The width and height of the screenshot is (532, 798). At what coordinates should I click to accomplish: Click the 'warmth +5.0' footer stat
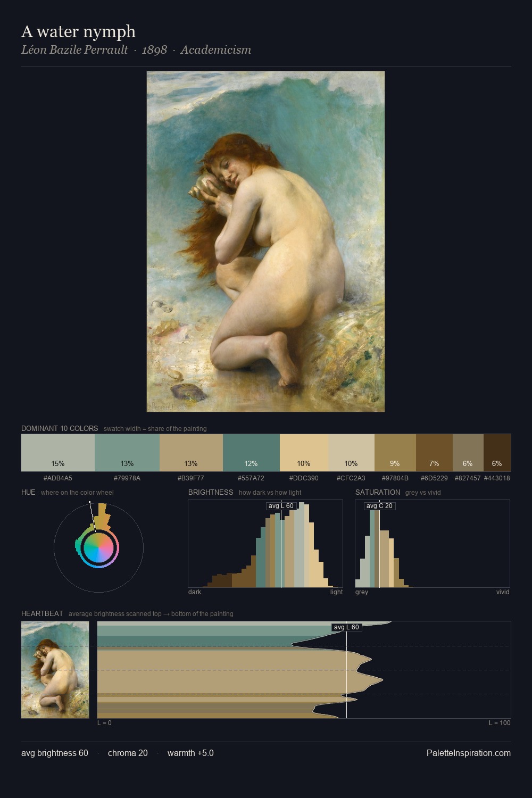tap(190, 753)
